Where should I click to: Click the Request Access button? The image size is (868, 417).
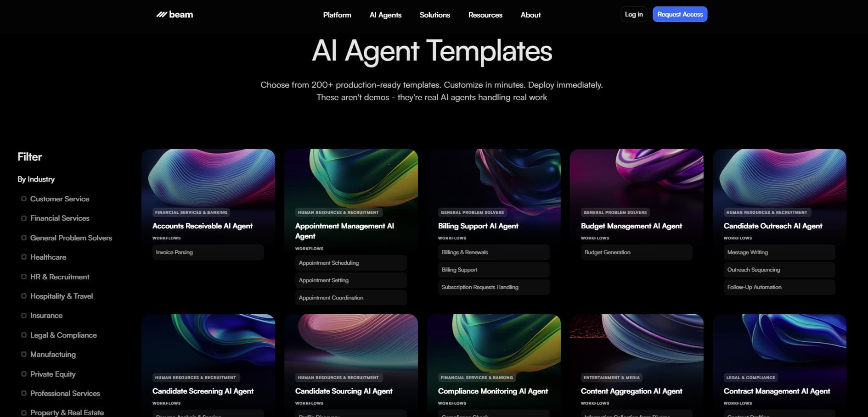(x=680, y=14)
